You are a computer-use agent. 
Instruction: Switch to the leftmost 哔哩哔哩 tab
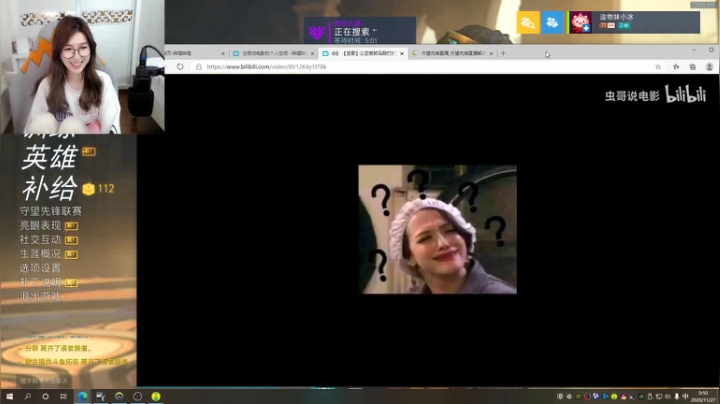(195, 53)
